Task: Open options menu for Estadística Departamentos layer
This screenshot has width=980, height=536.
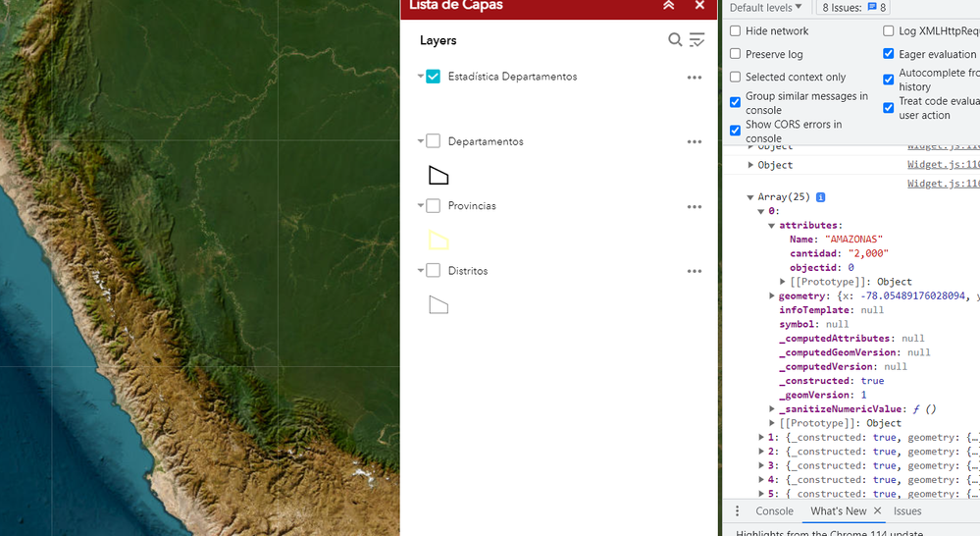Action: [x=695, y=78]
